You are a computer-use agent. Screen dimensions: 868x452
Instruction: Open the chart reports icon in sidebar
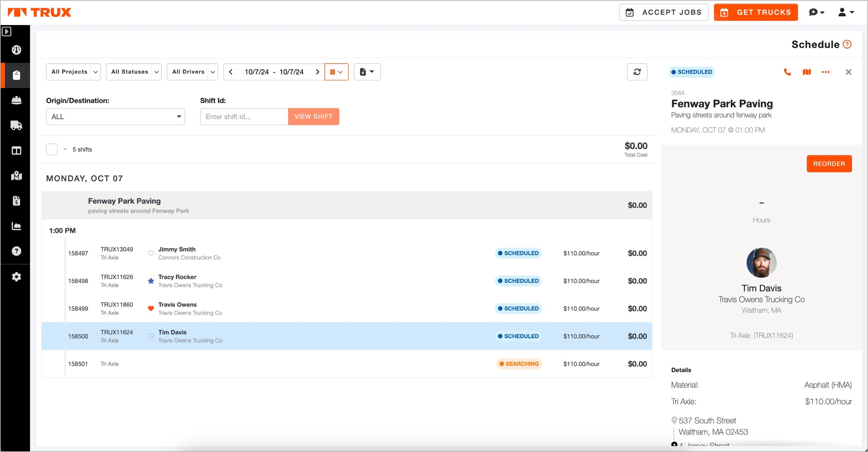(x=16, y=226)
